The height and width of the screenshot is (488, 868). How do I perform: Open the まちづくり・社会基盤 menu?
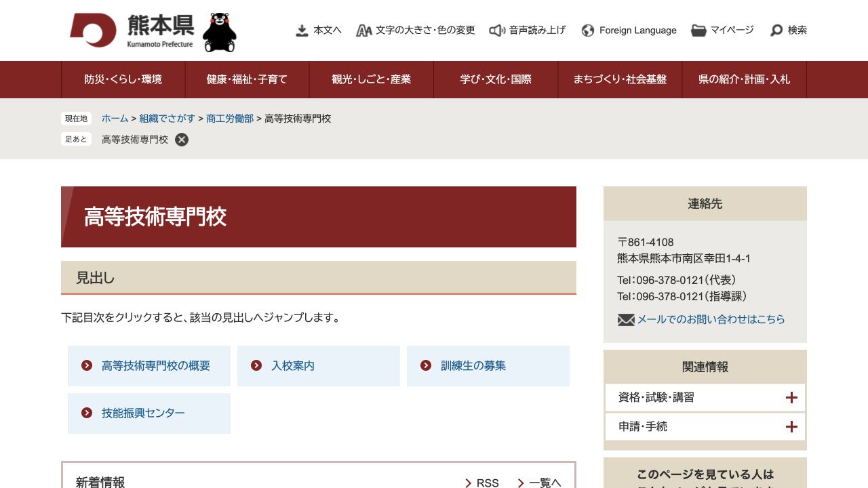[x=620, y=79]
